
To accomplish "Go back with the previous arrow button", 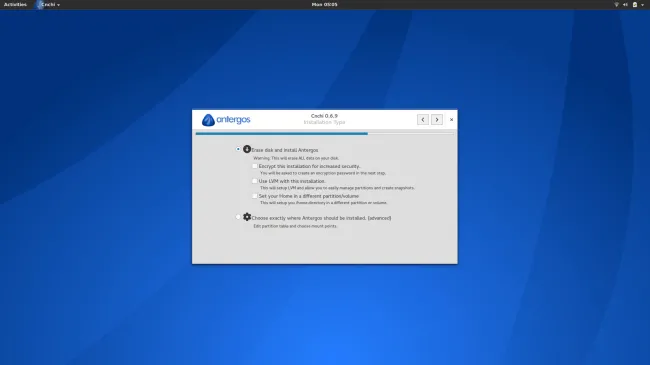I will pyautogui.click(x=423, y=119).
